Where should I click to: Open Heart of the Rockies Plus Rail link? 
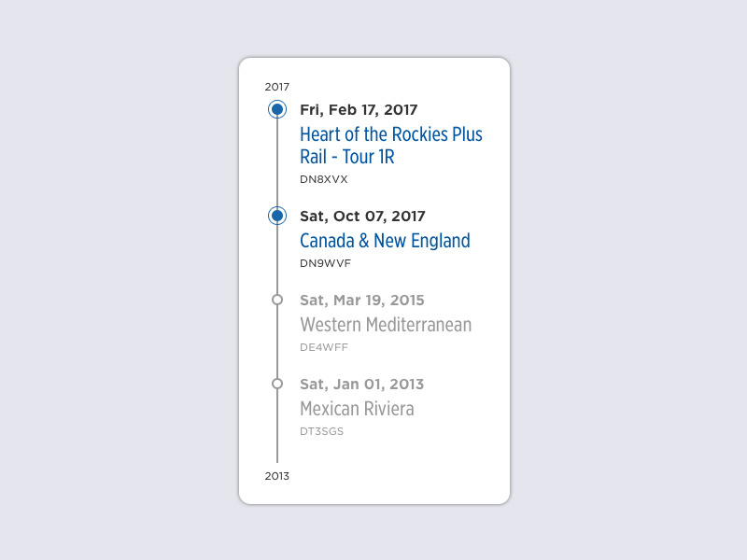391,146
